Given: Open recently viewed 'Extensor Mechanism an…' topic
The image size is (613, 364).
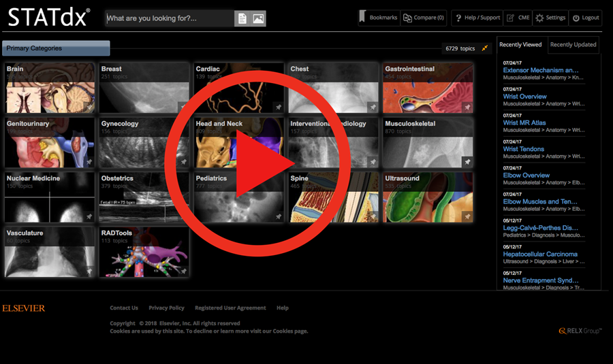Looking at the screenshot, I should tap(541, 70).
